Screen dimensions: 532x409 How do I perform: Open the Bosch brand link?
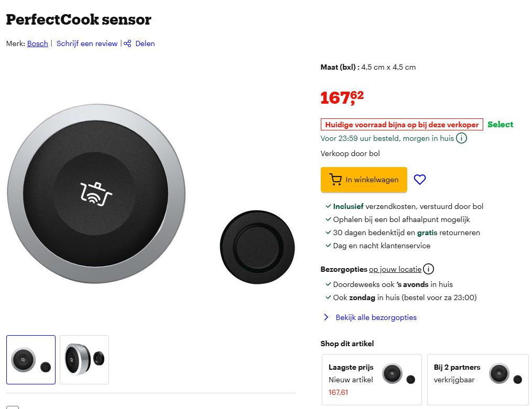(37, 43)
